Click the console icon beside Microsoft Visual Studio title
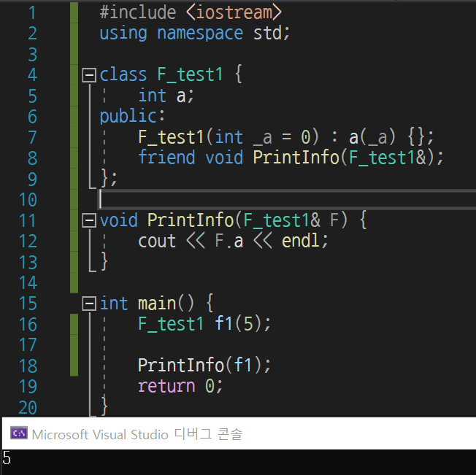The height and width of the screenshot is (475, 476). 19,433
